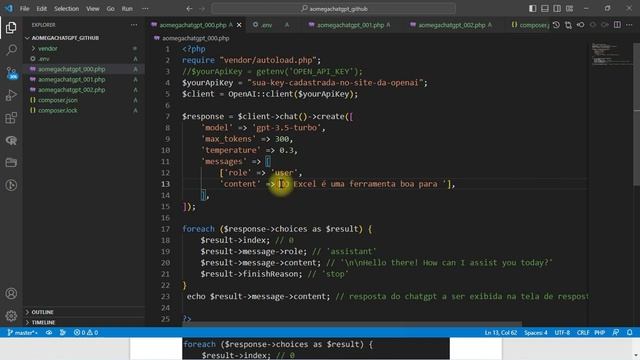Image resolution: width=640 pixels, height=360 pixels.
Task: Open Source Control view in activity bar
Action: [11, 73]
